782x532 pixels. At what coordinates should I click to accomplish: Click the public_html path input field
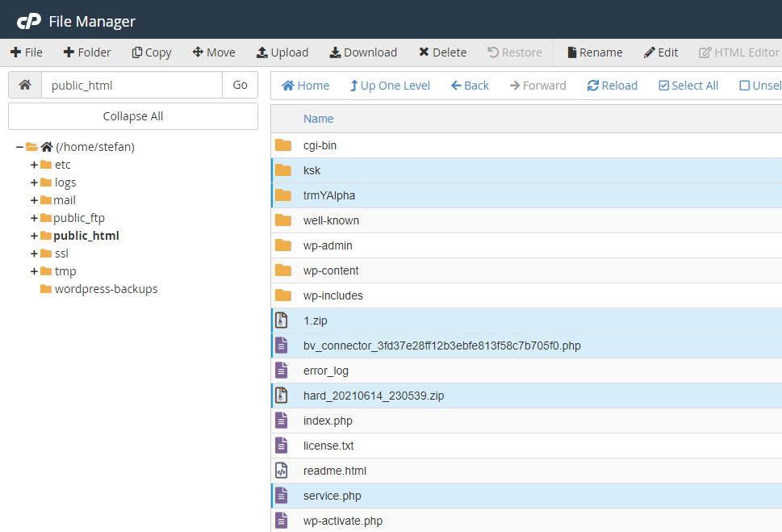point(132,85)
